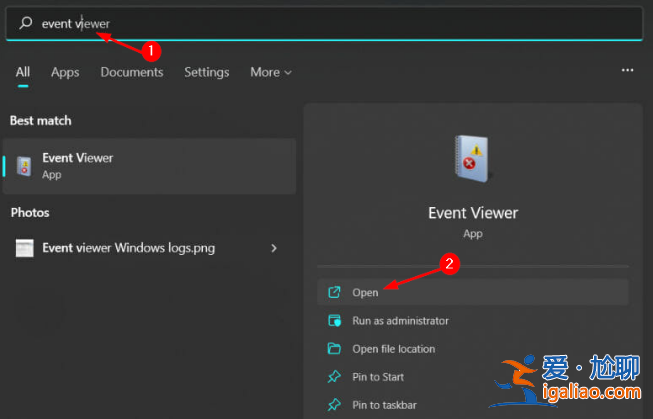Image resolution: width=653 pixels, height=419 pixels.
Task: Click the Event viewer Windows logs.png file icon
Action: (x=24, y=248)
